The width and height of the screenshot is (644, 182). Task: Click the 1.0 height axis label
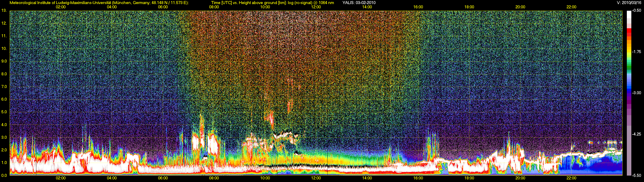tap(4, 163)
